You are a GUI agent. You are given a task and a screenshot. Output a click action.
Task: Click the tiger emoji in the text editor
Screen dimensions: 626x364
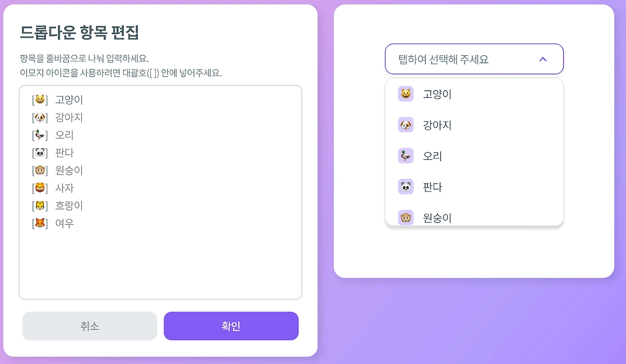pyautogui.click(x=40, y=206)
